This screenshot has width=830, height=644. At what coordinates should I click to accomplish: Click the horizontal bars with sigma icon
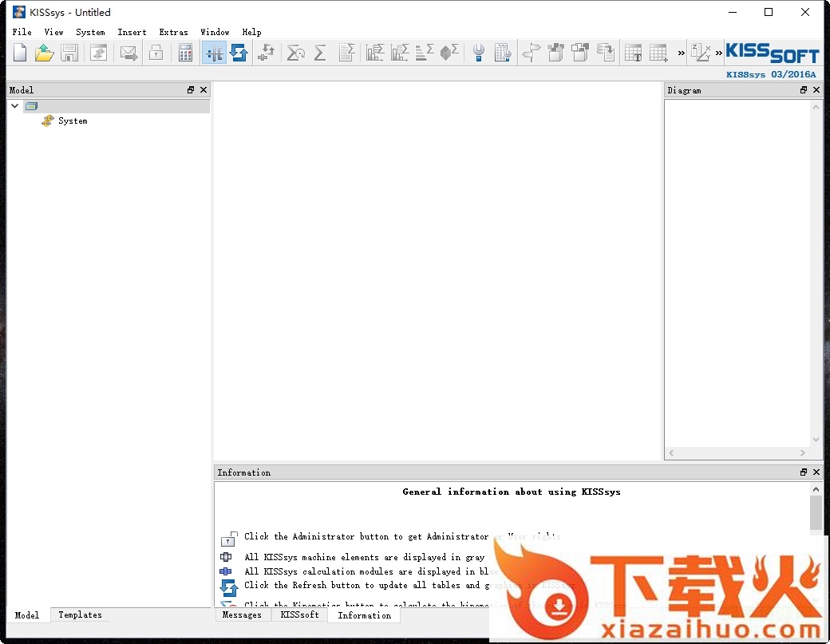click(x=425, y=53)
